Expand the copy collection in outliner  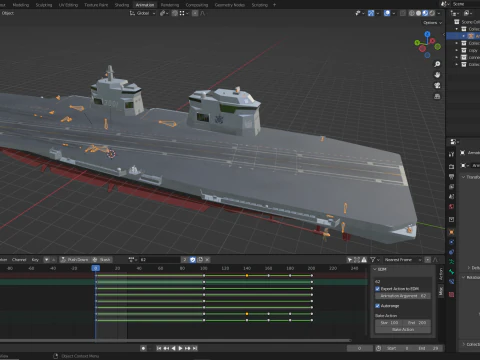(457, 50)
